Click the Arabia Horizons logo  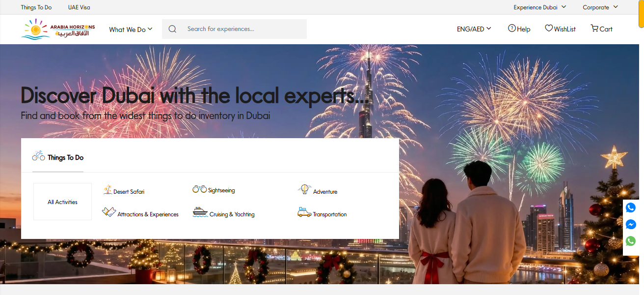click(x=58, y=29)
